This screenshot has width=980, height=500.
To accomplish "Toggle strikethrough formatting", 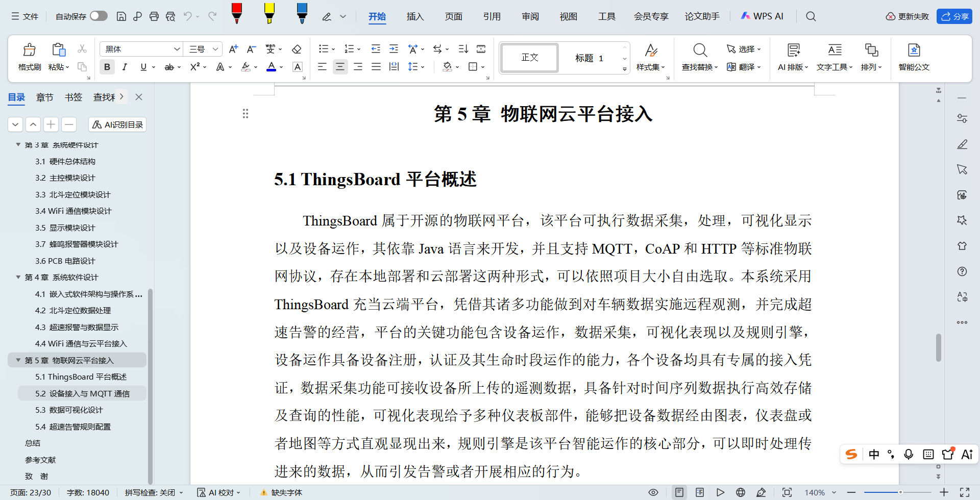I will pyautogui.click(x=169, y=67).
